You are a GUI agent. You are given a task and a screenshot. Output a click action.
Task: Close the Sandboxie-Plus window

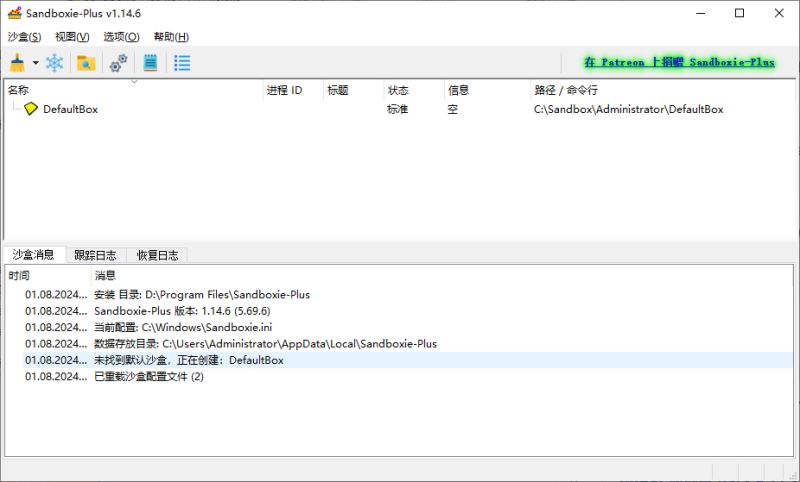(x=779, y=13)
